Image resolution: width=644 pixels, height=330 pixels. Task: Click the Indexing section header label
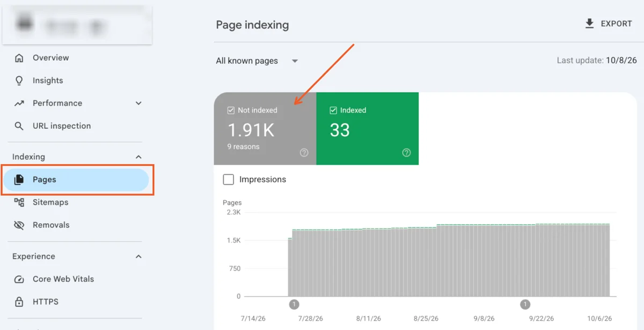[28, 157]
